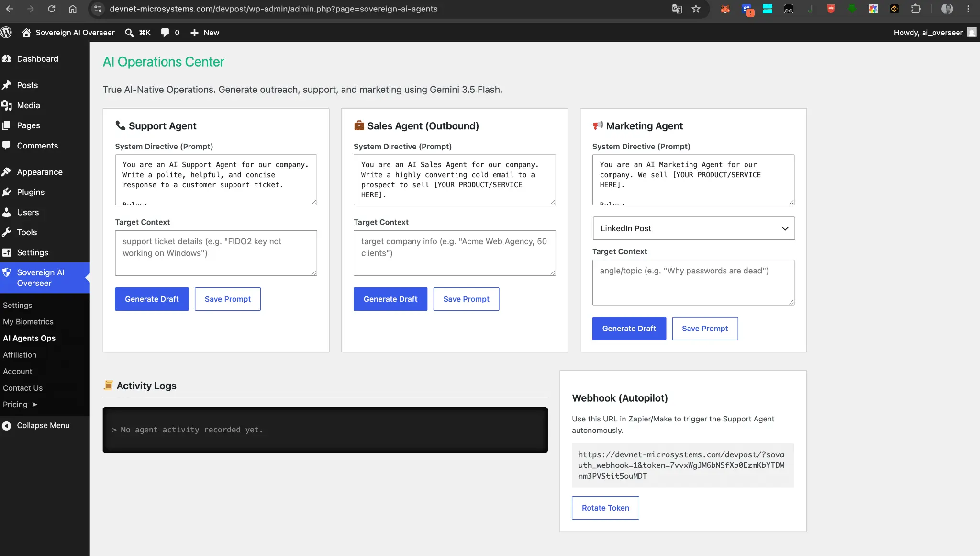This screenshot has width=980, height=556.
Task: Click the Marketing Agent angle/topic context field
Action: (x=693, y=283)
